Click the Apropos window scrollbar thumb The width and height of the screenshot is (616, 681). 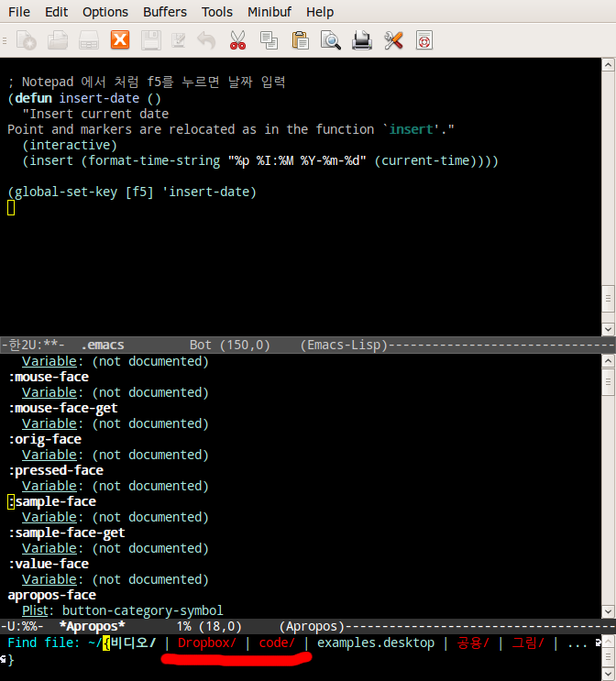point(608,382)
